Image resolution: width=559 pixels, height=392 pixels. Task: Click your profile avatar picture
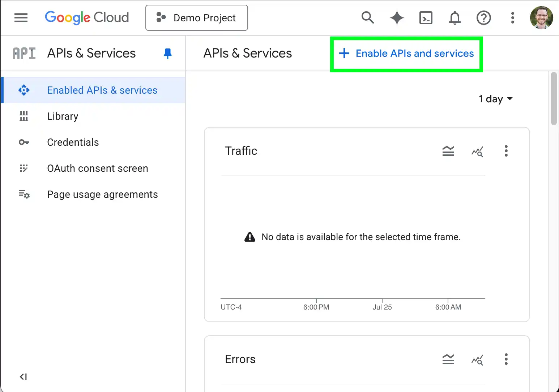[x=541, y=17]
